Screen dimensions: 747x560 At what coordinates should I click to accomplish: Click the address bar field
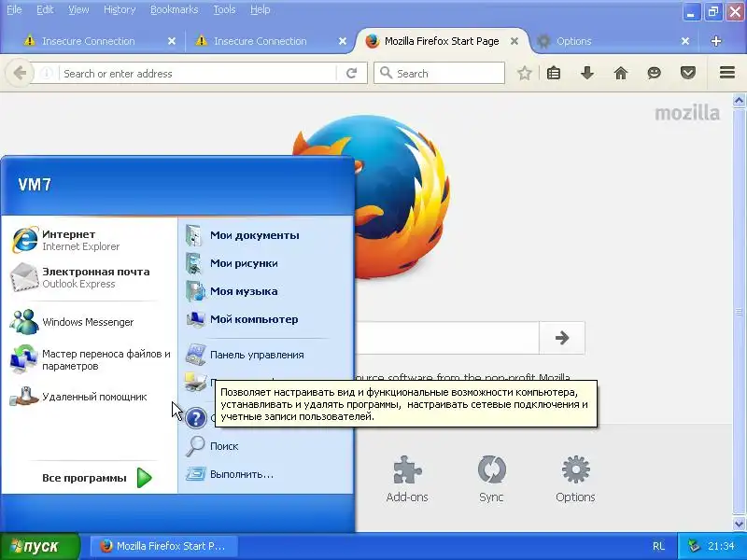pyautogui.click(x=197, y=74)
